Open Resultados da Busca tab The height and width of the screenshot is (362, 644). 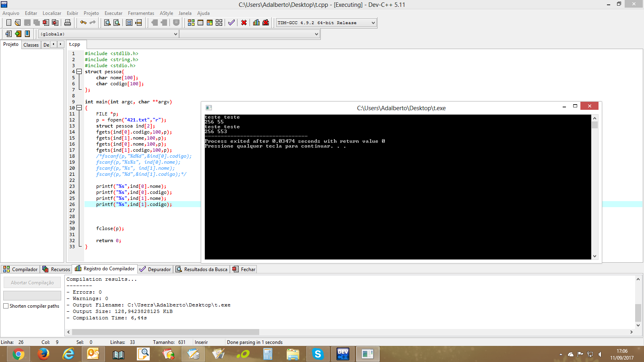click(x=202, y=269)
